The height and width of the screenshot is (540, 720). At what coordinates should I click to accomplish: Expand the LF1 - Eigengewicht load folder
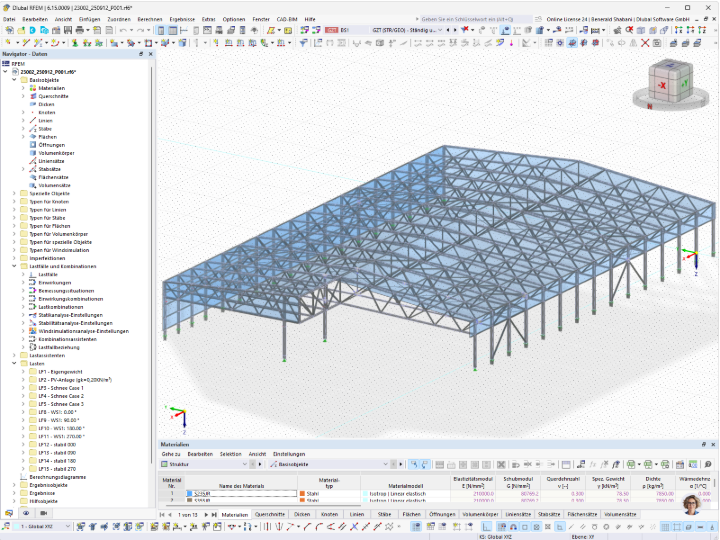click(23, 372)
